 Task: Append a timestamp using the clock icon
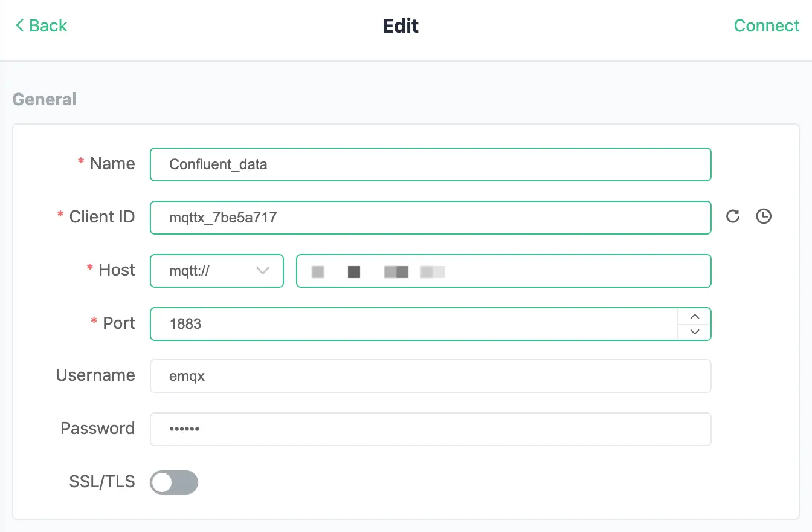763,216
